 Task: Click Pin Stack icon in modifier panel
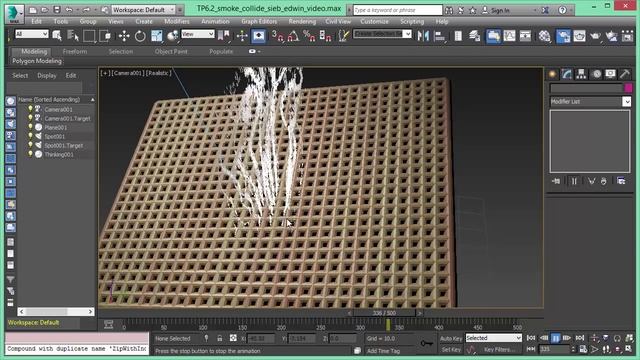point(556,181)
